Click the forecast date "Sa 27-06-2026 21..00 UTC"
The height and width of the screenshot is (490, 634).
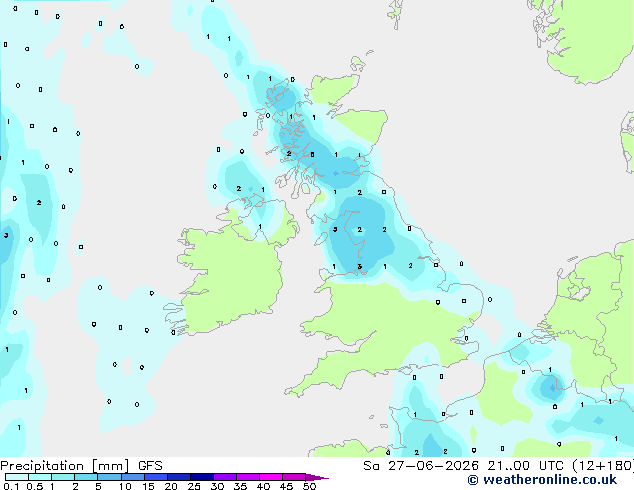pos(463,466)
